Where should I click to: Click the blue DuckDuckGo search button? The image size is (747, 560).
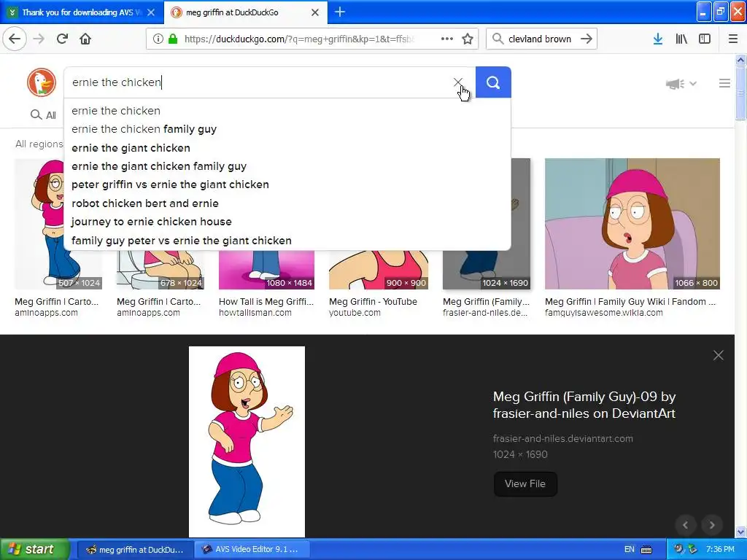coord(493,82)
